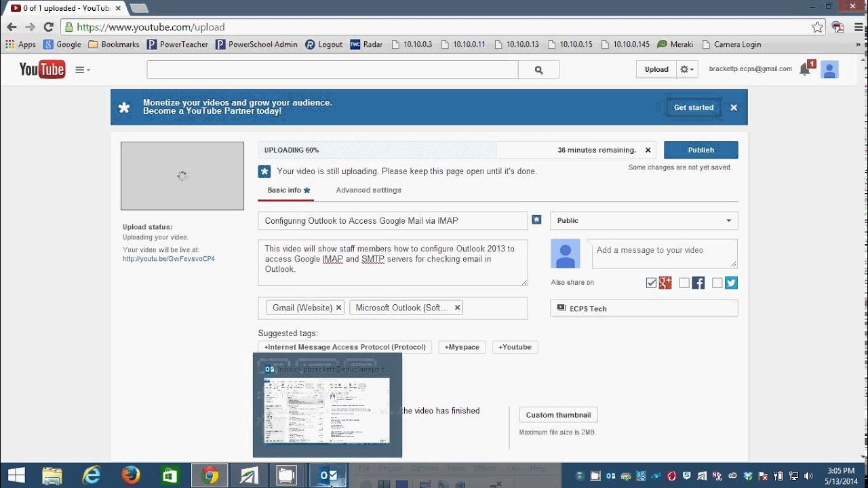This screenshot has width=868, height=488.
Task: Go back in browser history
Action: click(12, 27)
